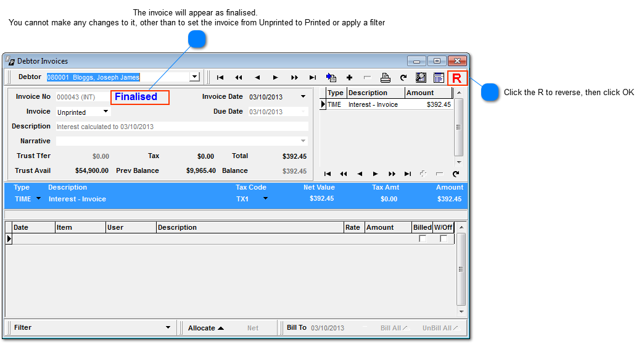Click the Description column header in lower grid
The image size is (644, 344).
point(249,227)
